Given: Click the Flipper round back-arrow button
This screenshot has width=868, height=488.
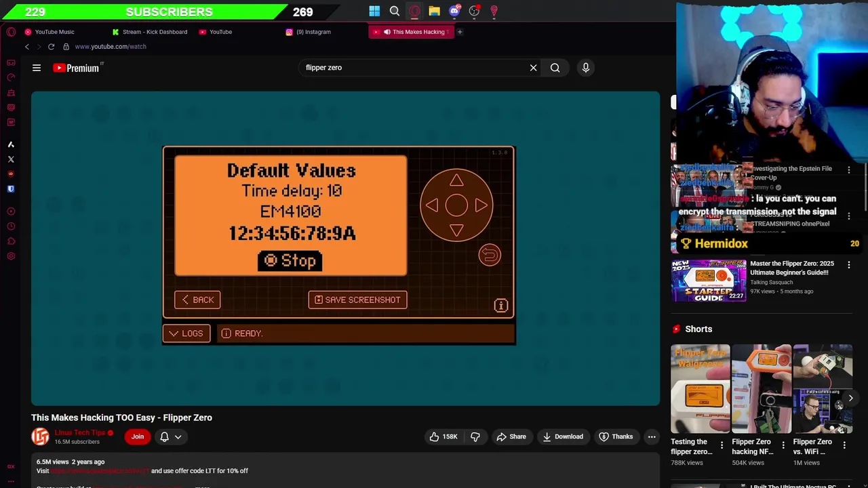Looking at the screenshot, I should (x=490, y=255).
